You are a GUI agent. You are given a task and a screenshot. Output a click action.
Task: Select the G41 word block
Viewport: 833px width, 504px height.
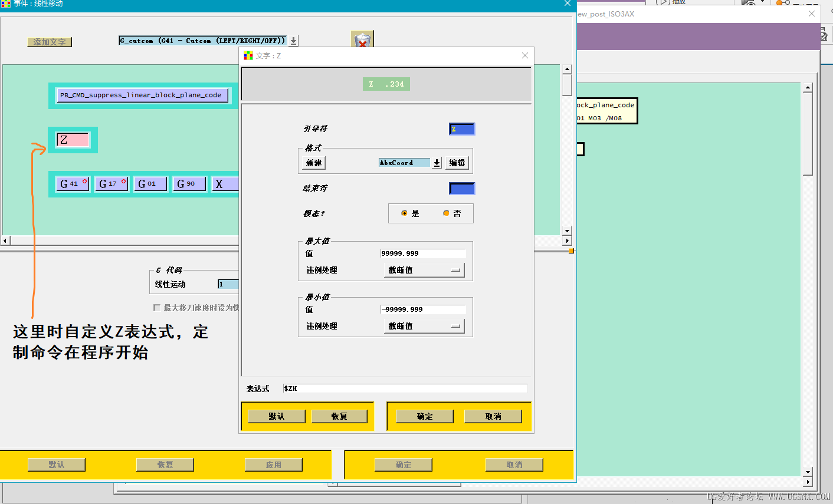73,184
